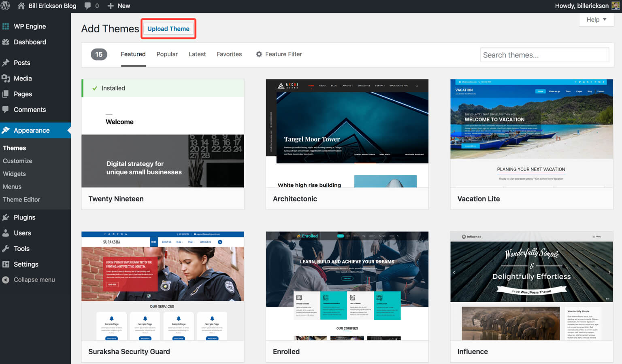622x364 pixels.
Task: Click the Collapse menu arrow icon
Action: pyautogui.click(x=6, y=280)
